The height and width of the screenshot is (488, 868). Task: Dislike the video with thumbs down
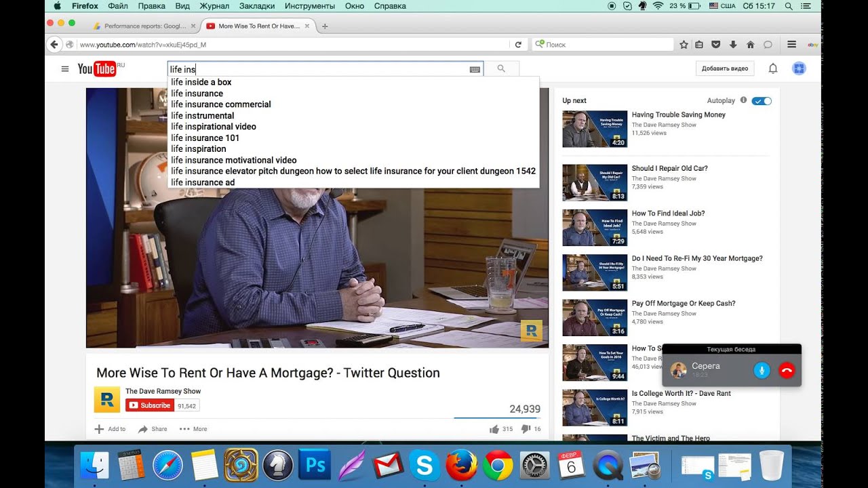tap(526, 429)
